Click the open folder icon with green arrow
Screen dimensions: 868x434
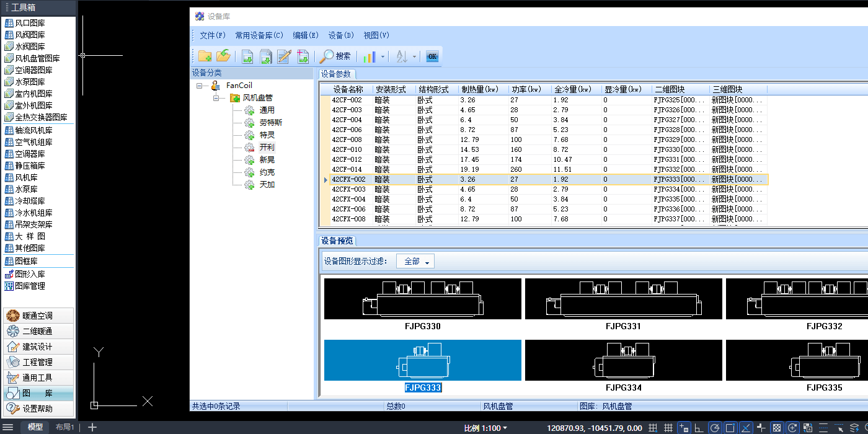(x=223, y=56)
